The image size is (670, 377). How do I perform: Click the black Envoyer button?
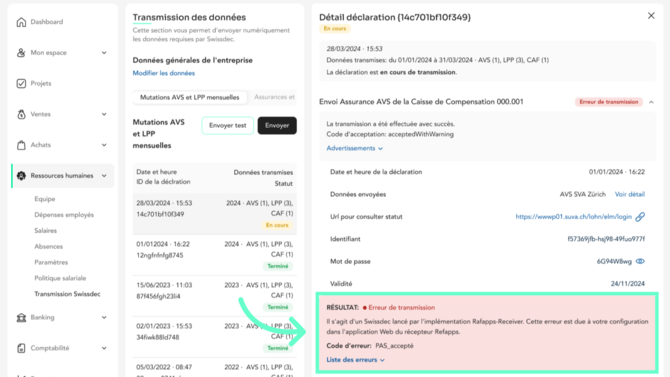tap(277, 126)
